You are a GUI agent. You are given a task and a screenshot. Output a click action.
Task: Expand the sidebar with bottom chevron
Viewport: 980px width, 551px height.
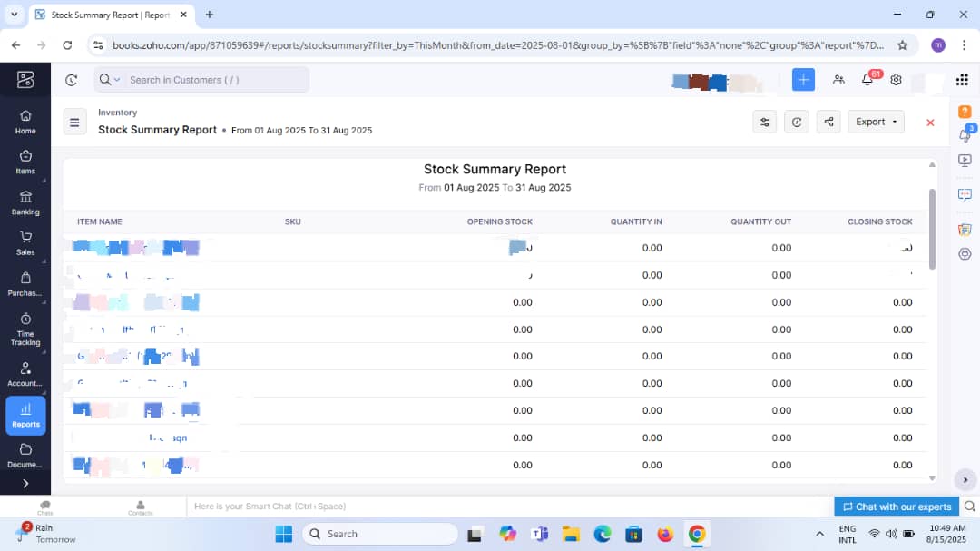pyautogui.click(x=25, y=484)
